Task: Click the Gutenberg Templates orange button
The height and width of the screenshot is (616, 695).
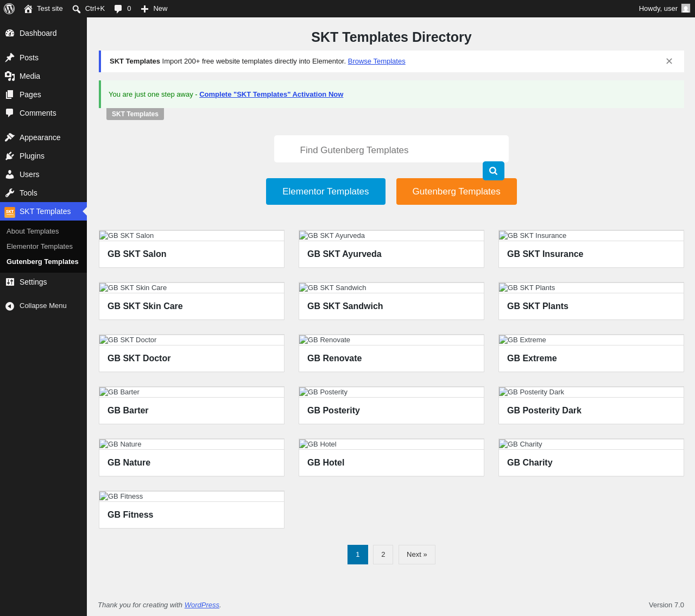Action: coord(457,191)
